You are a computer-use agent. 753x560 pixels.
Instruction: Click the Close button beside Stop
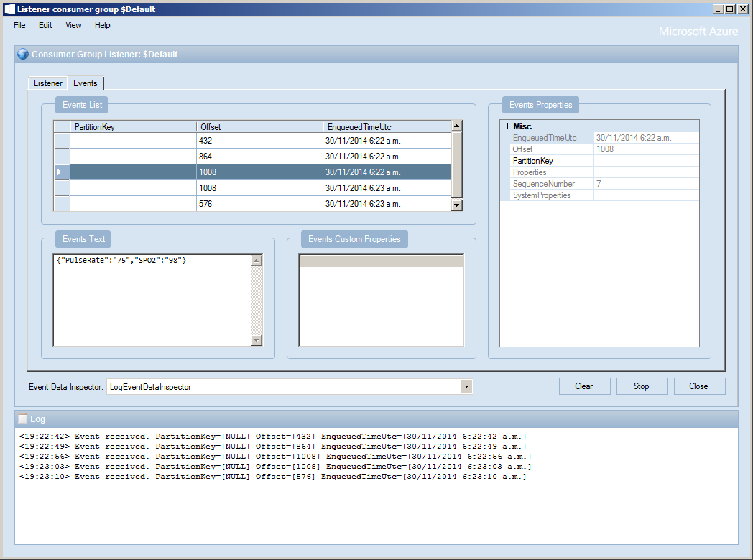(699, 386)
